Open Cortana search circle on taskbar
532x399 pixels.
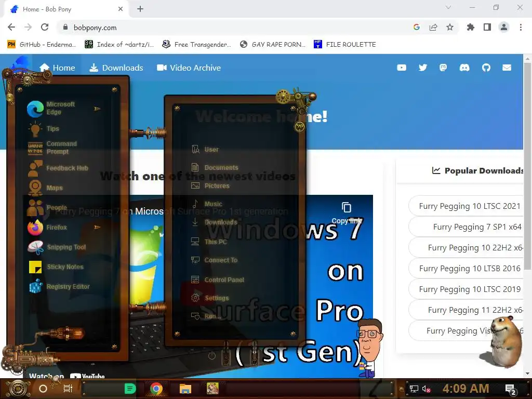point(43,389)
